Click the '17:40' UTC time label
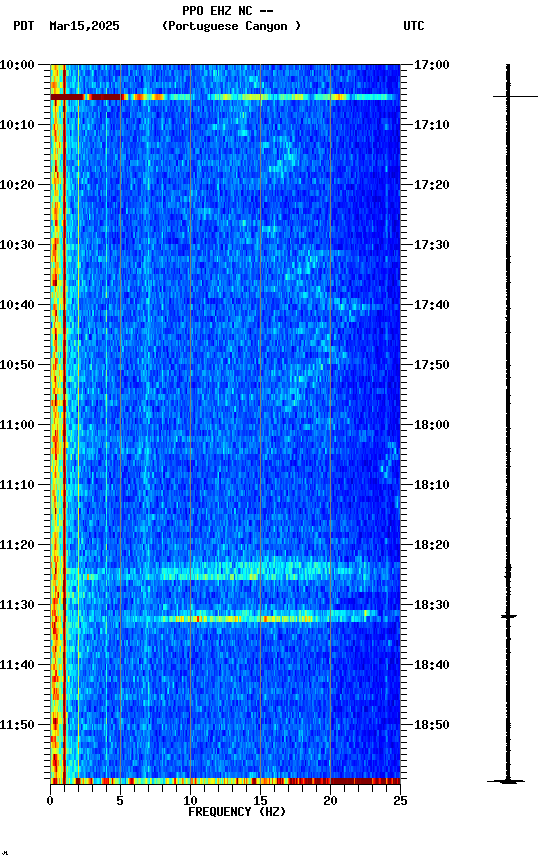This screenshot has height=864, width=552. point(431,305)
